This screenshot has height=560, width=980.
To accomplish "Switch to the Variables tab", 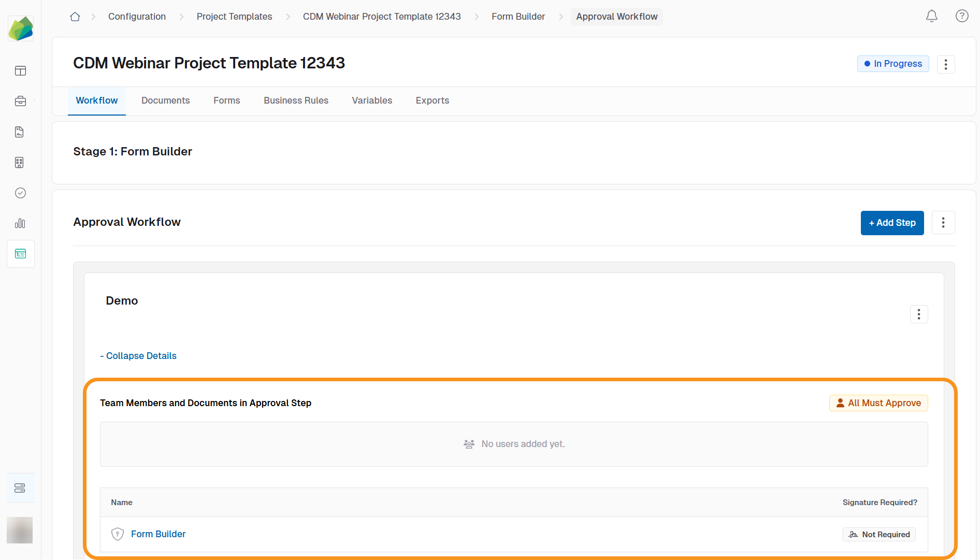I will pos(372,100).
